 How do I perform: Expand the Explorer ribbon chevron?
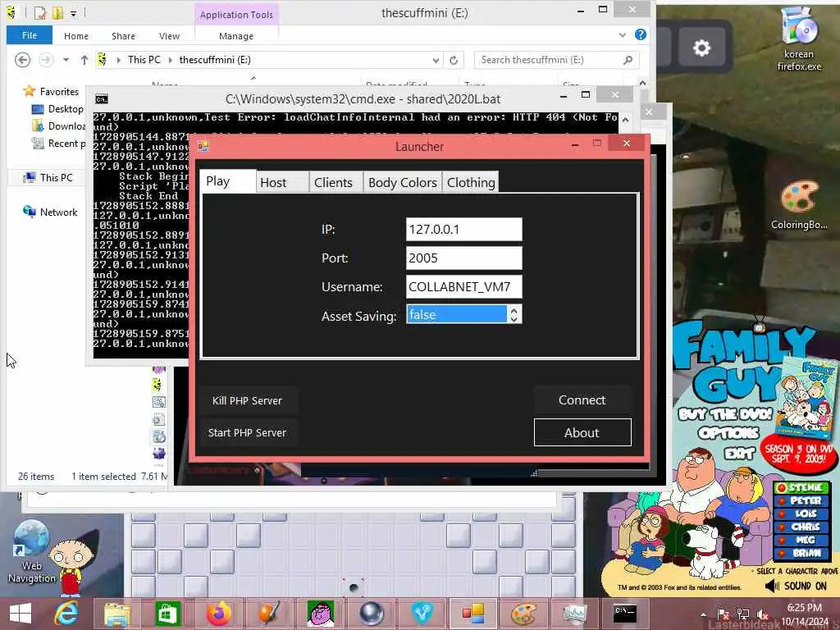[622, 35]
